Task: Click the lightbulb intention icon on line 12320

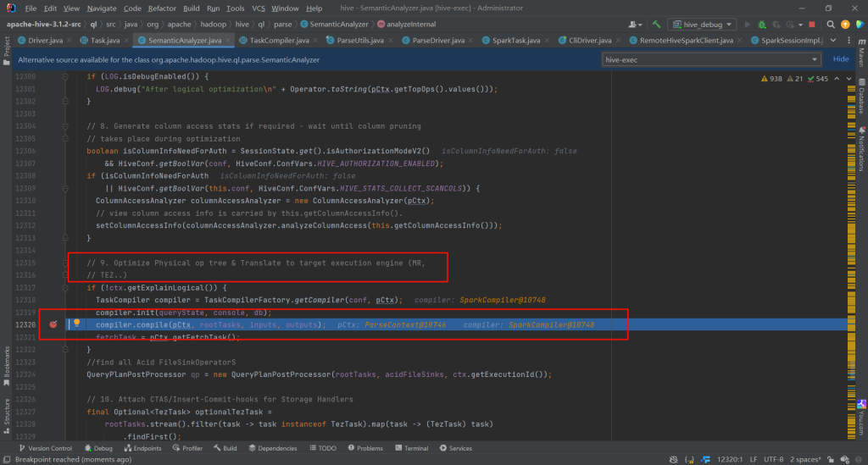Action: coord(75,324)
